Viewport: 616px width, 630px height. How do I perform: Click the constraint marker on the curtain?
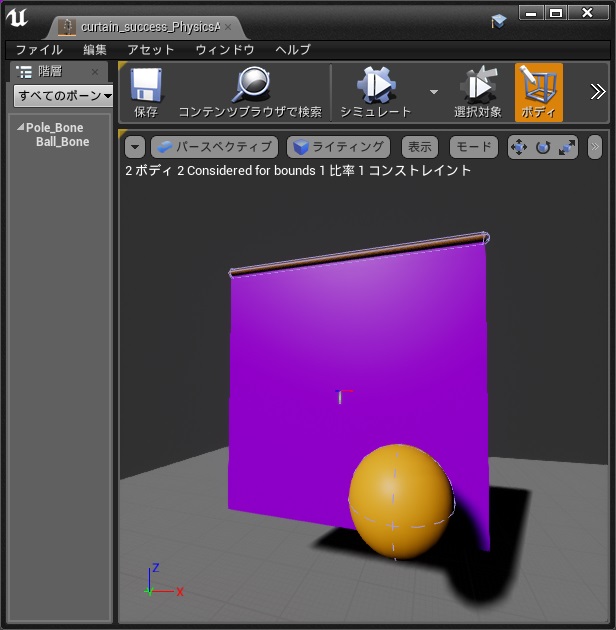pos(344,396)
